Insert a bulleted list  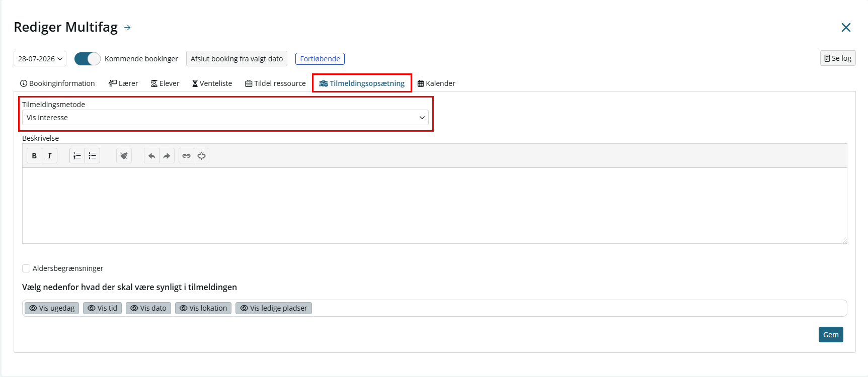pyautogui.click(x=92, y=156)
